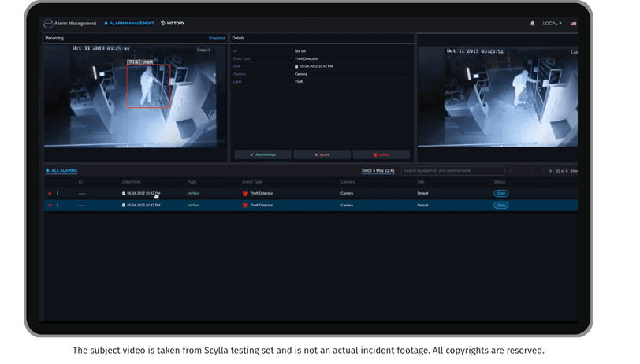
Task: Click Theft Detection value in Details
Action: click(x=306, y=59)
